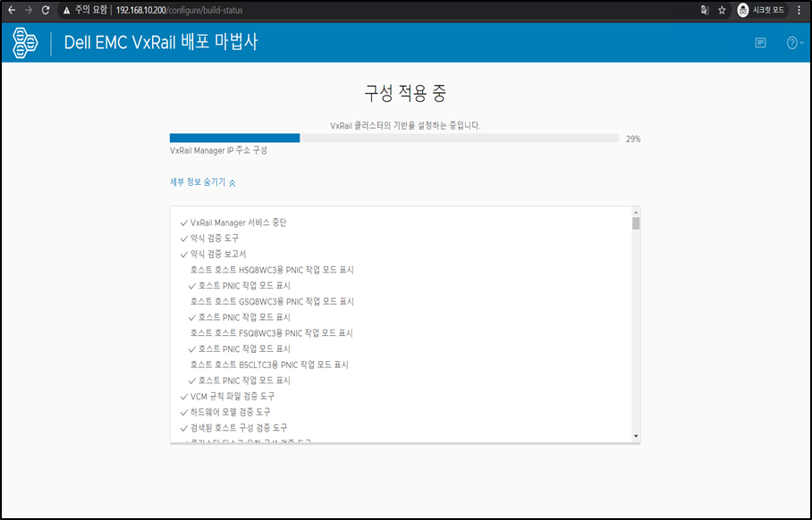Select 'VCM 규칙 파일 검증 도구' row

pyautogui.click(x=227, y=397)
